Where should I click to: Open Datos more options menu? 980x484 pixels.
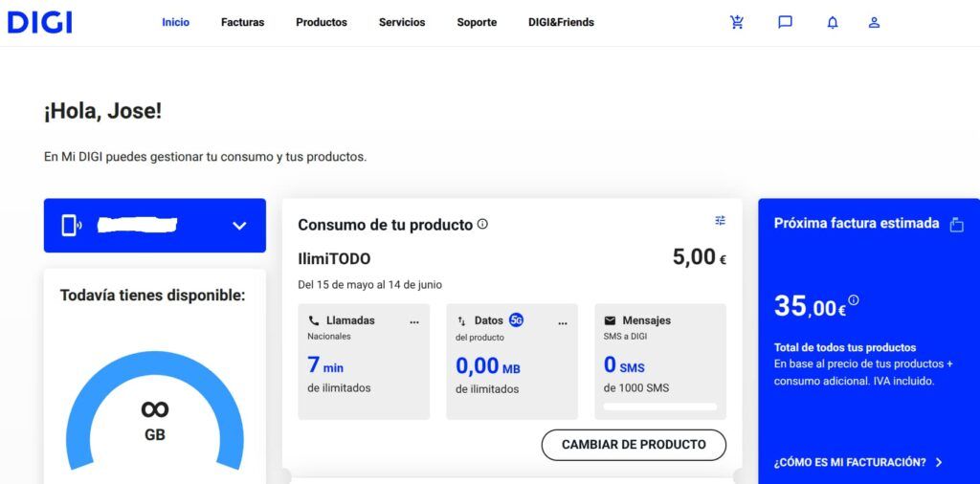click(563, 323)
